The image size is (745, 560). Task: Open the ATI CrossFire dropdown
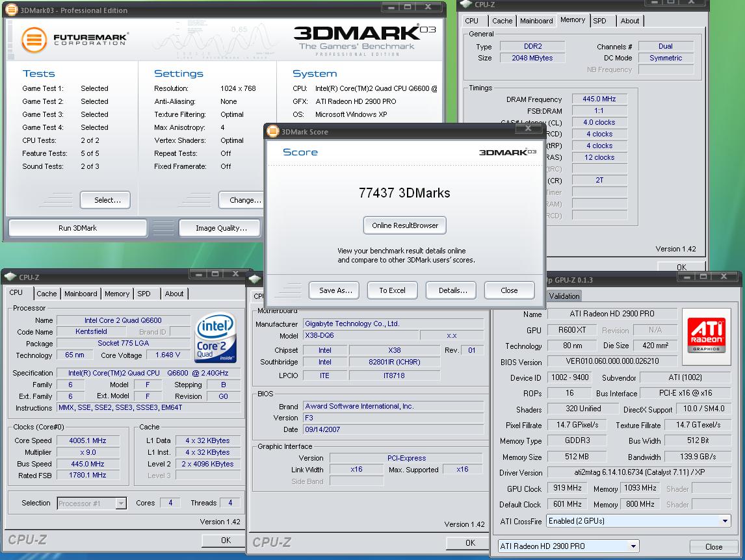[725, 521]
